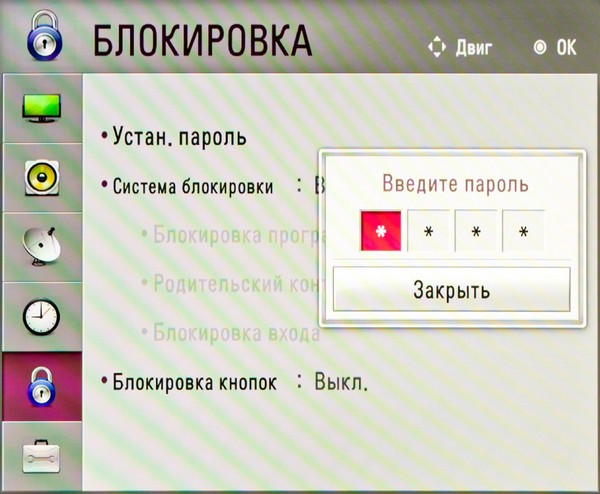
Task: Open the Система блокировки setting
Action: tap(192, 186)
